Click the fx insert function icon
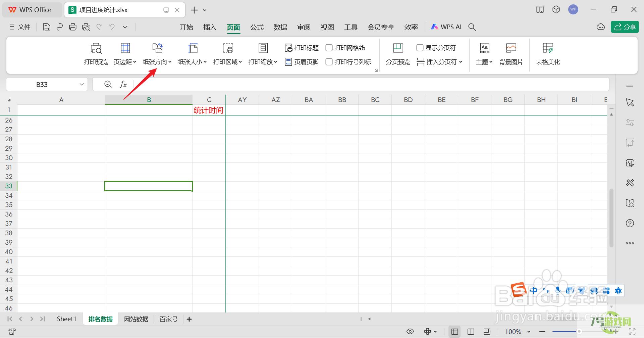The width and height of the screenshot is (644, 338). (x=123, y=85)
